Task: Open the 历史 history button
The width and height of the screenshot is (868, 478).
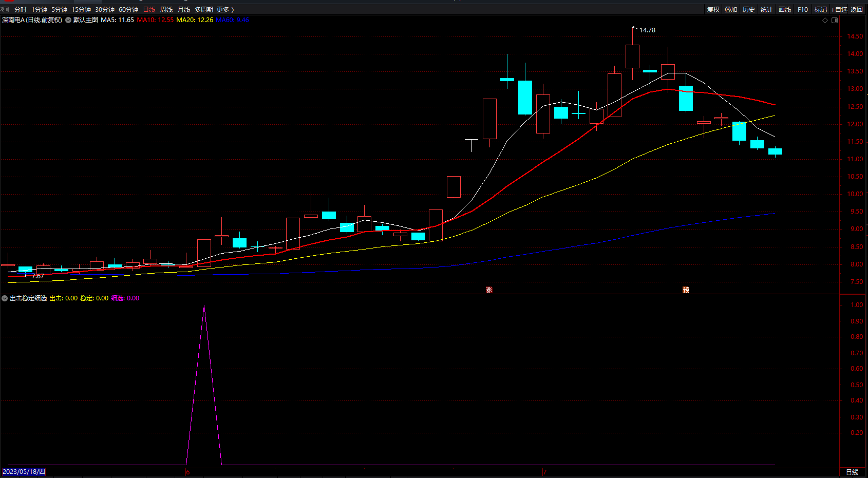Action: [x=749, y=10]
